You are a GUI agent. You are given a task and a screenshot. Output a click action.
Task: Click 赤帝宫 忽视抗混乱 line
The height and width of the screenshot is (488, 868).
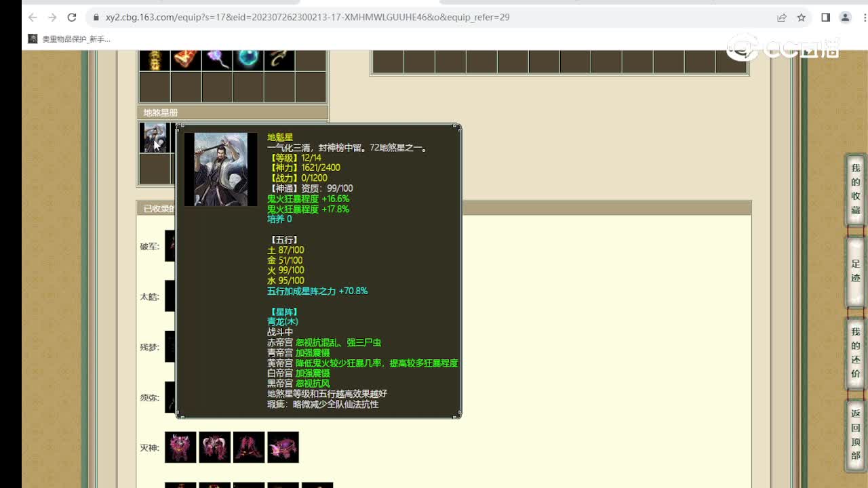[x=324, y=342]
